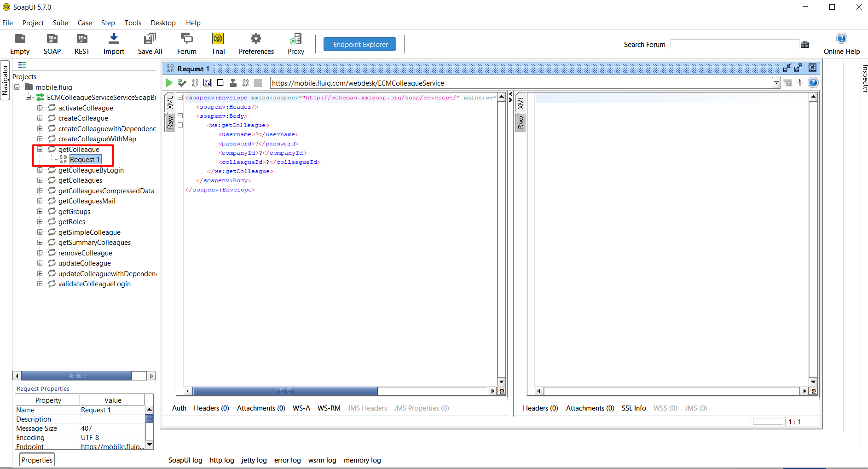Save all projects with Save All
Viewport: 868px width, 469px height.
[150, 44]
